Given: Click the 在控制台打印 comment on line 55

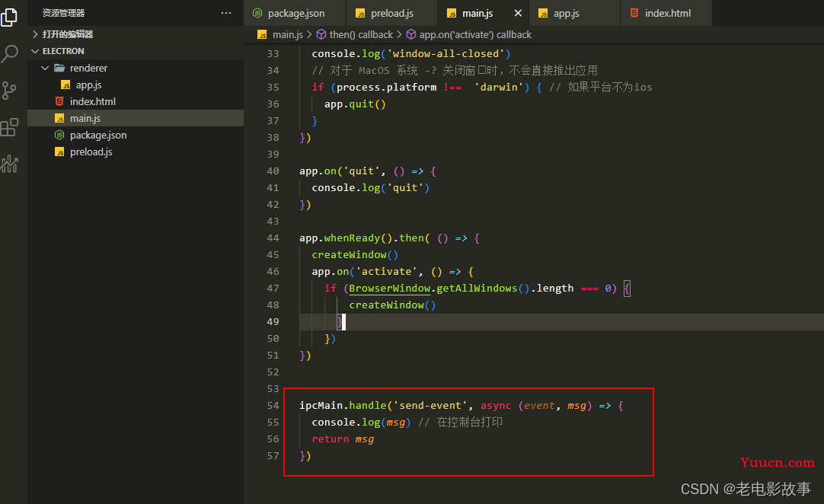Looking at the screenshot, I should (460, 422).
